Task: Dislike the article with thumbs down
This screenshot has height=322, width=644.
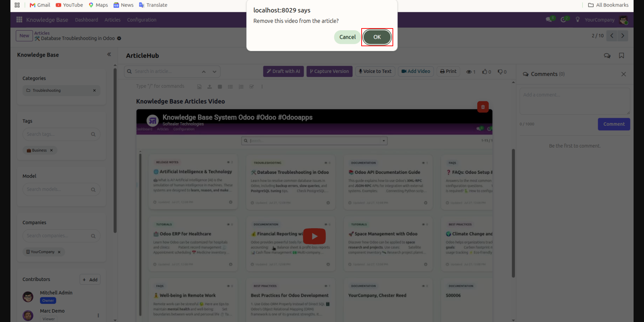Action: (502, 72)
